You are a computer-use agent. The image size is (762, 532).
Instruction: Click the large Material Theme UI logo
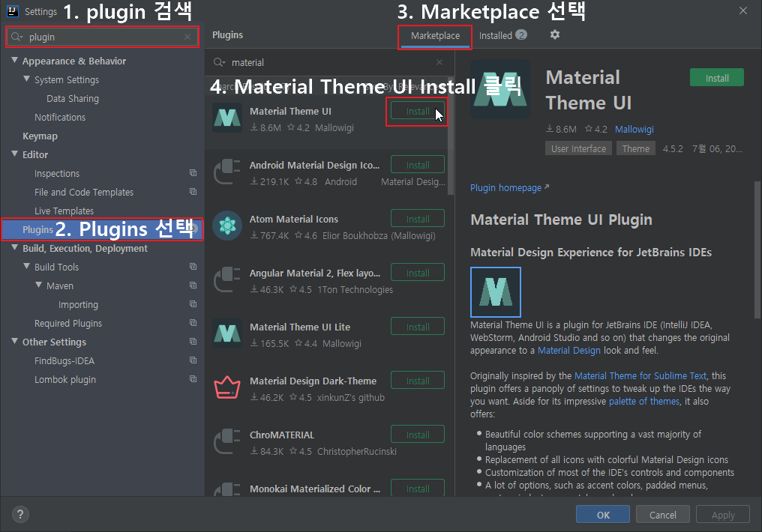click(x=500, y=89)
